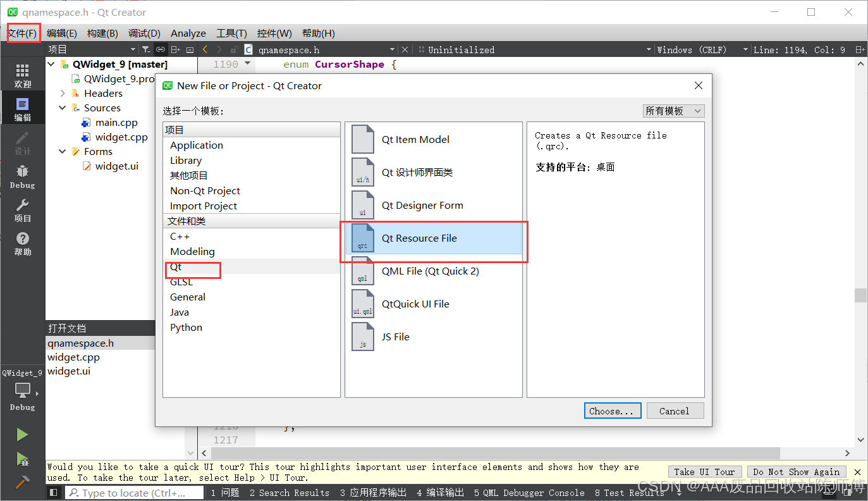
Task: Switch to Debug mode in left sidebar
Action: pos(22,176)
